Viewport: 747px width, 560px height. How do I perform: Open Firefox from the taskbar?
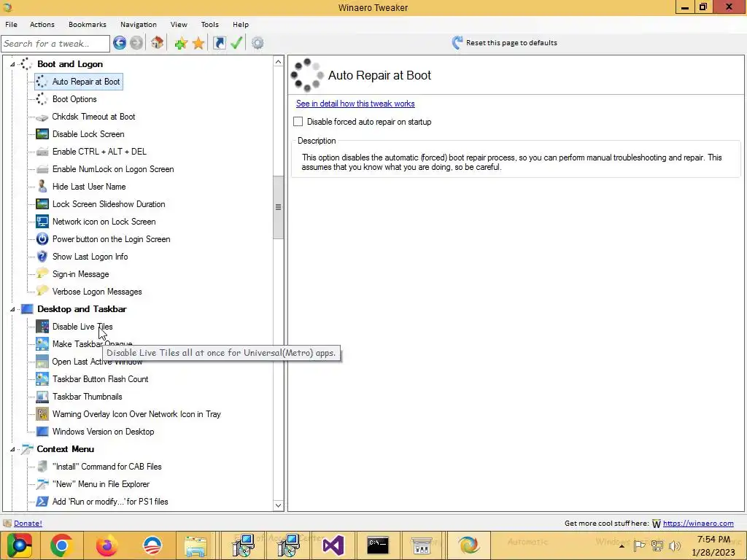[107, 545]
